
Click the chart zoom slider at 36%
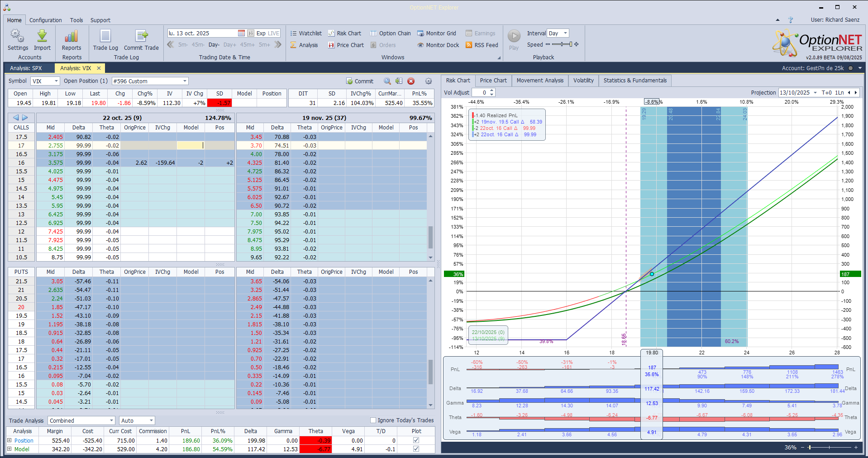(x=830, y=447)
